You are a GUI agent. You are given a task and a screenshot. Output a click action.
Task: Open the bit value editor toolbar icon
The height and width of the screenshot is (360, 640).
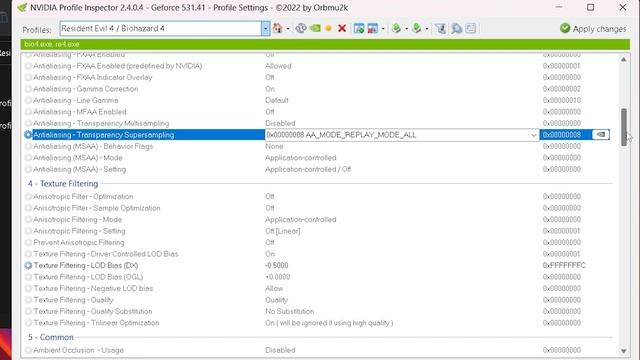pos(471,28)
